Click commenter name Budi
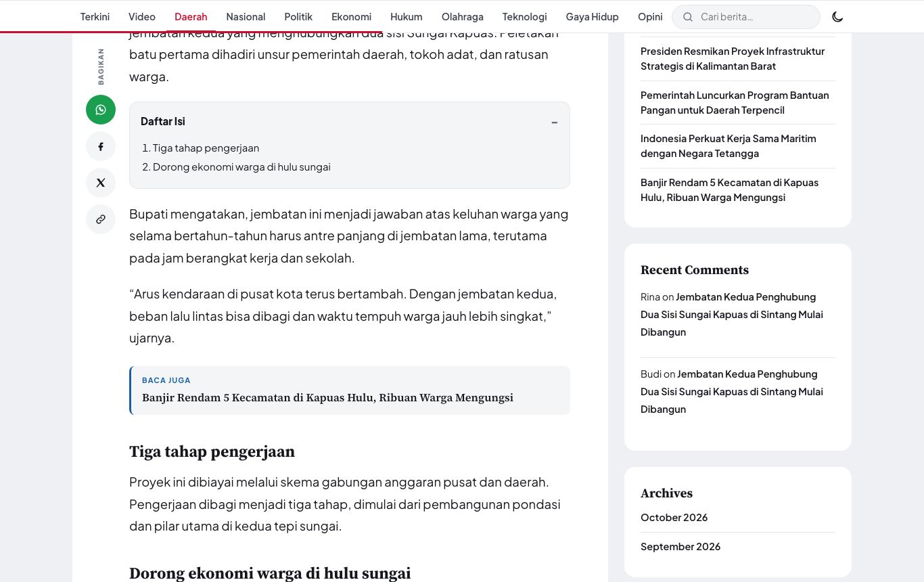This screenshot has width=924, height=582. [x=651, y=374]
